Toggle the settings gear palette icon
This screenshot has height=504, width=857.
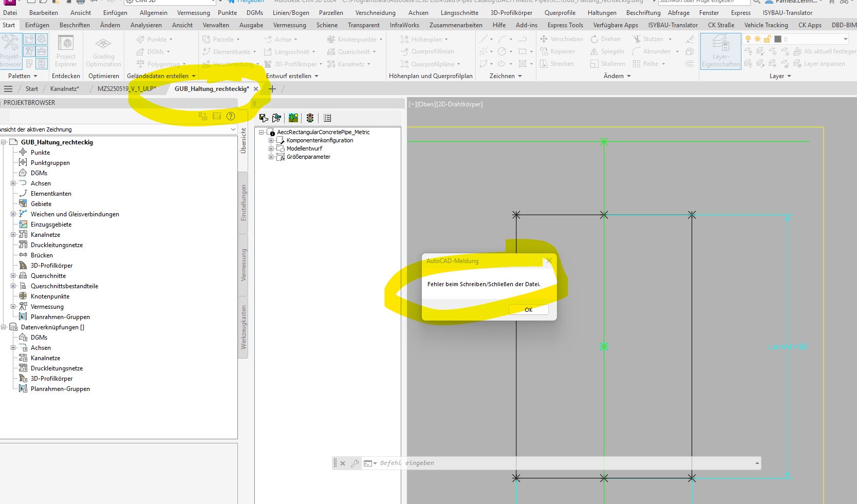[42, 39]
